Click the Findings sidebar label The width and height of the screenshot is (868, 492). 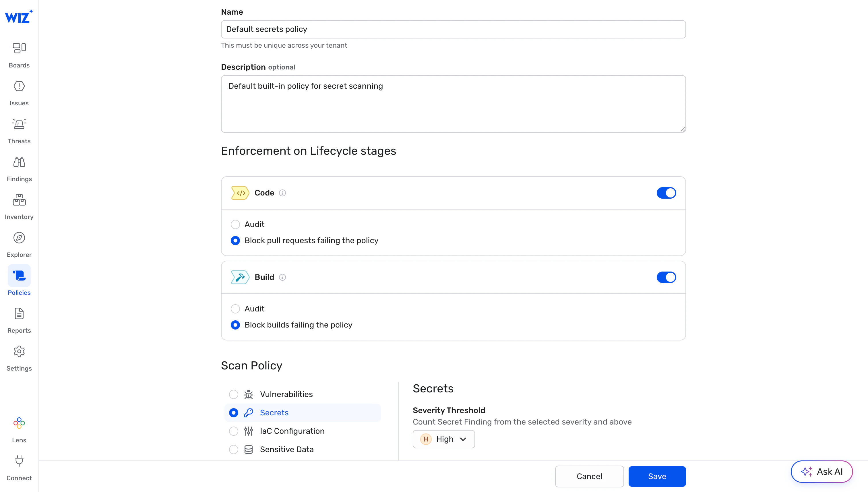tap(19, 179)
